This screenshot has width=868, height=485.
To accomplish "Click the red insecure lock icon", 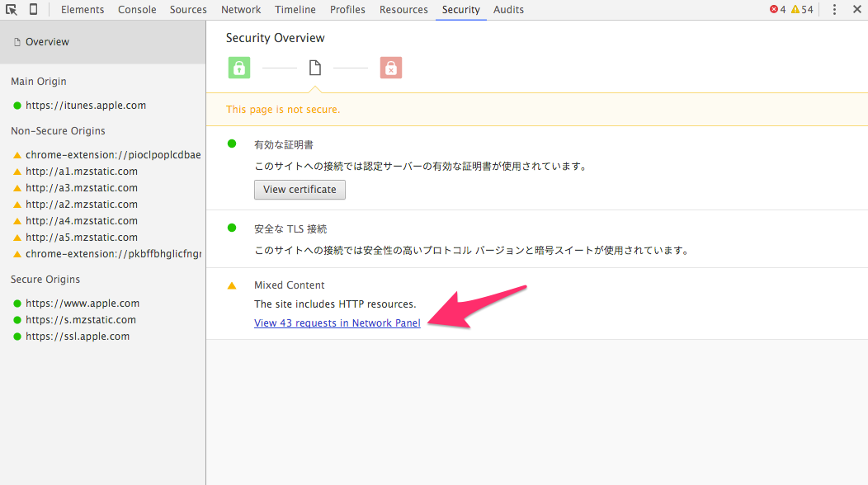I will pyautogui.click(x=391, y=68).
